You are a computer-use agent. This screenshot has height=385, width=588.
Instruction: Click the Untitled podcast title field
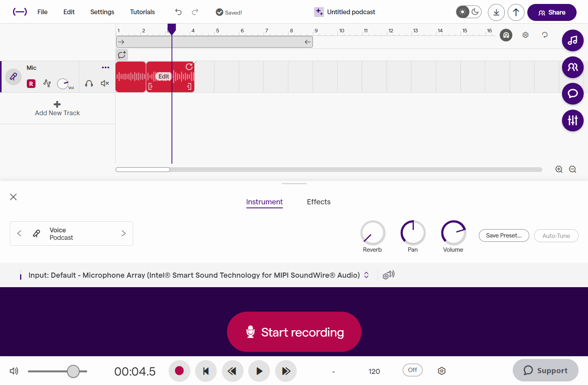coord(351,12)
